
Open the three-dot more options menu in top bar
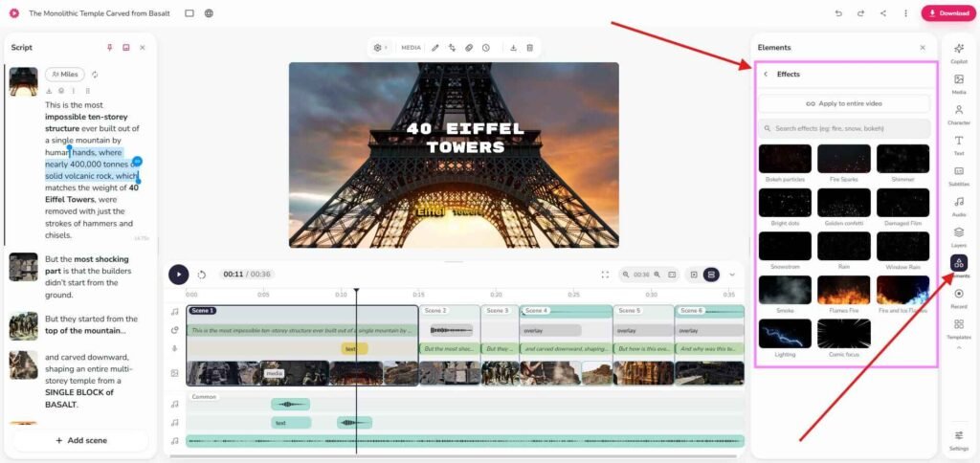[905, 13]
